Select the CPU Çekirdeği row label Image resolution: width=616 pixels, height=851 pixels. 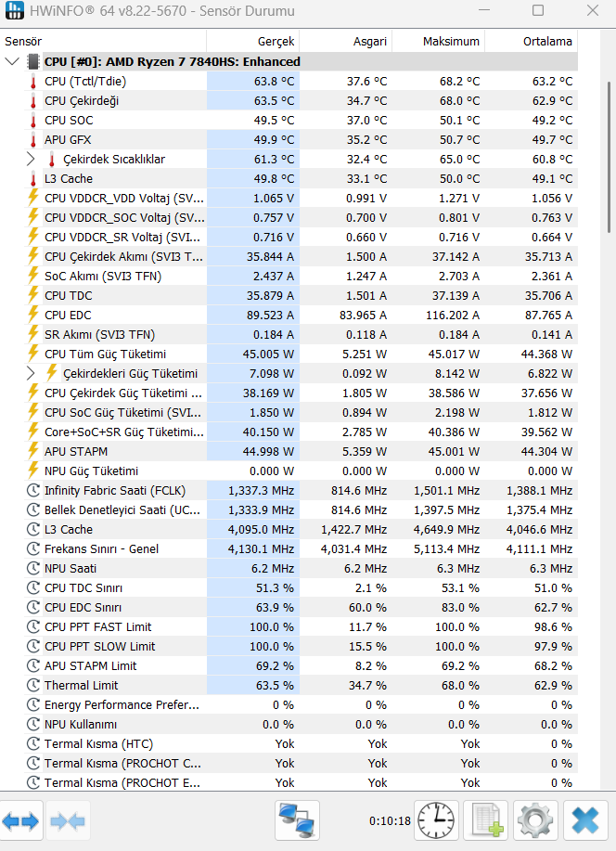click(82, 101)
